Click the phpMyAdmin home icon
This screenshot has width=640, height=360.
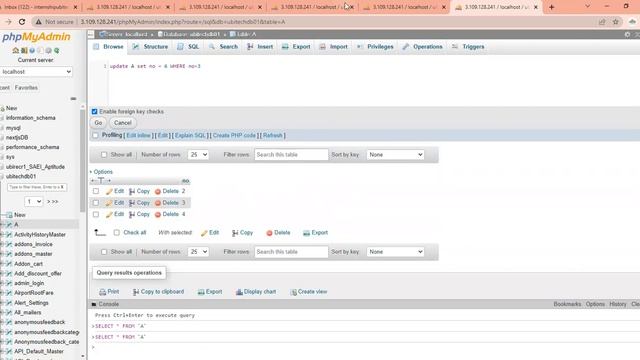16,51
